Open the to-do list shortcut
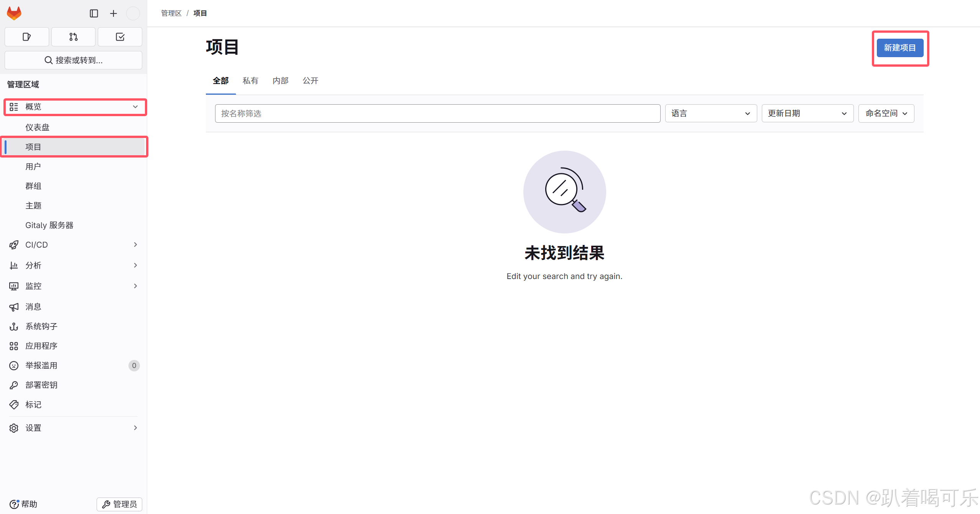The image size is (980, 514). 120,37
